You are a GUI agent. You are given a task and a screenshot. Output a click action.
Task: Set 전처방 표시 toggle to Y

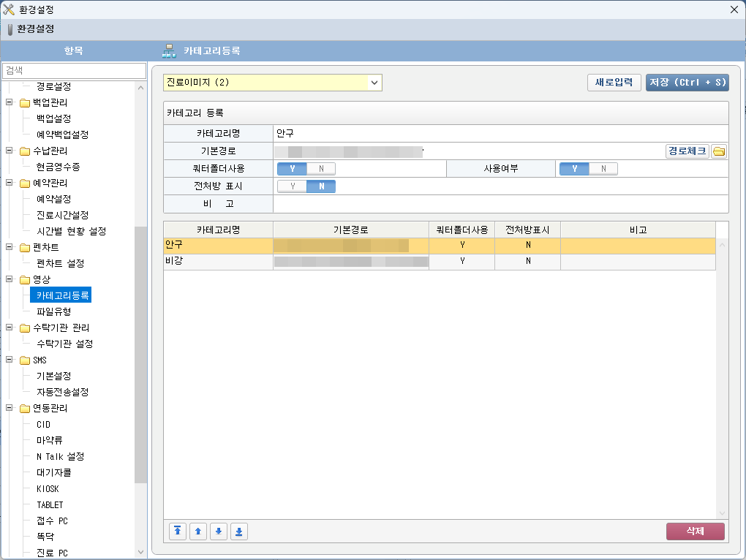tap(293, 186)
